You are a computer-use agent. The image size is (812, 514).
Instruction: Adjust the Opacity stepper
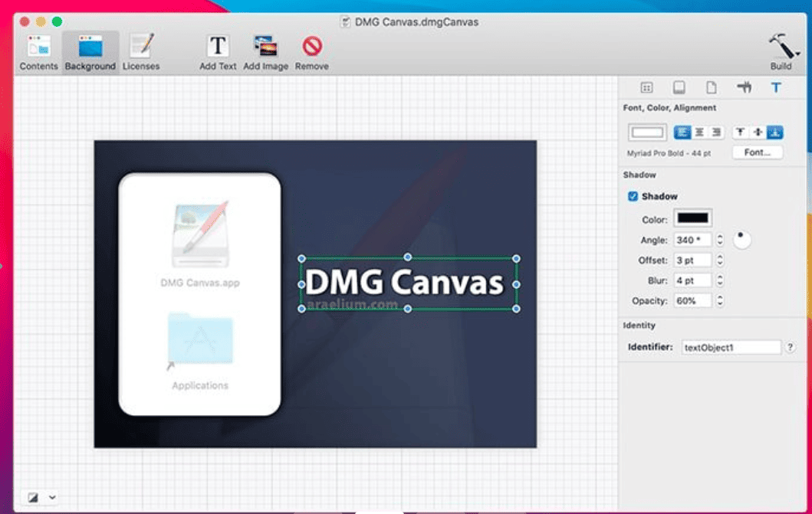(719, 300)
